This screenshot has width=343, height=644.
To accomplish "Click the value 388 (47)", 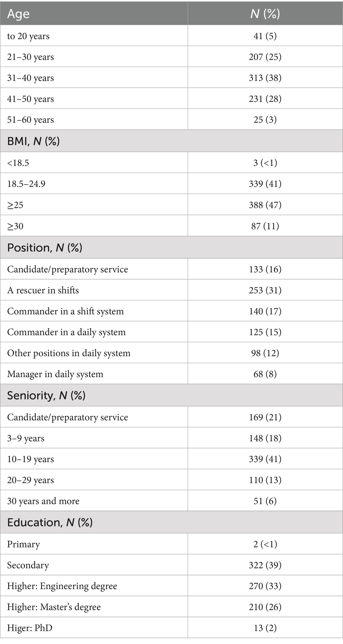I will click(265, 205).
